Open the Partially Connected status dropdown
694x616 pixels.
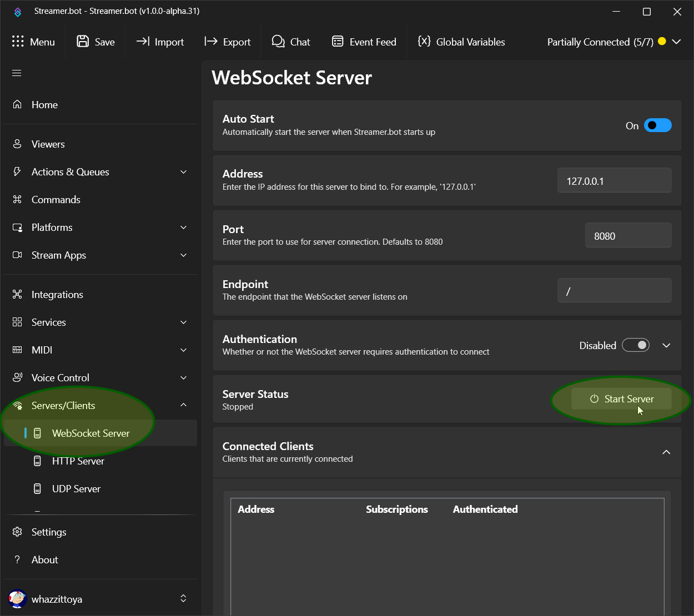coord(676,42)
